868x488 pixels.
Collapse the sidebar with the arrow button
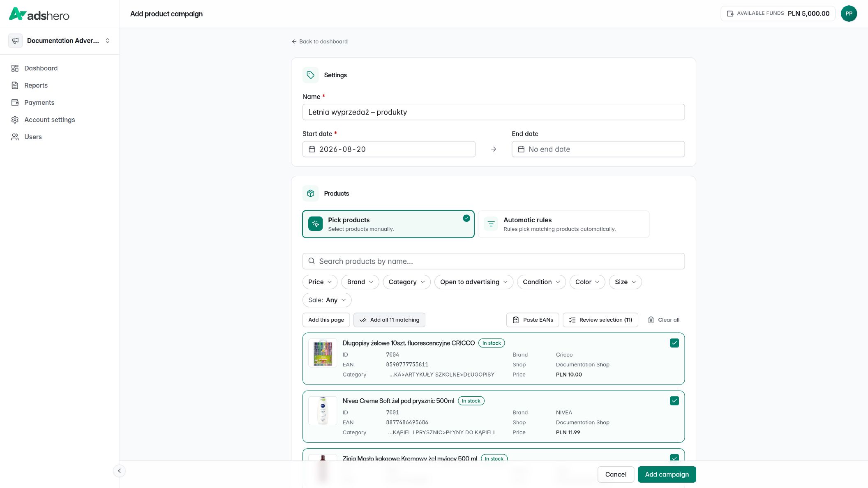[x=119, y=471]
